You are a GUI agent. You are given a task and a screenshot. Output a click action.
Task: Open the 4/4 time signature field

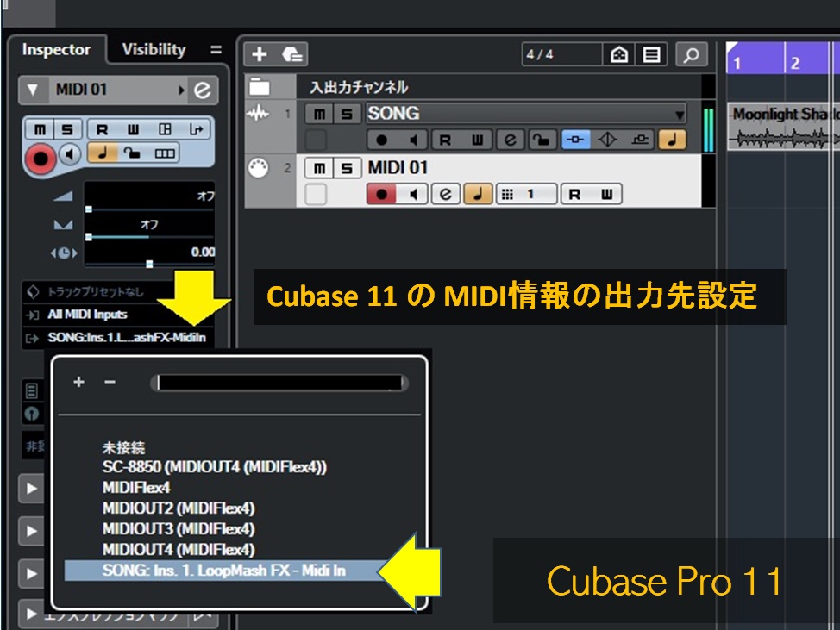[x=561, y=54]
